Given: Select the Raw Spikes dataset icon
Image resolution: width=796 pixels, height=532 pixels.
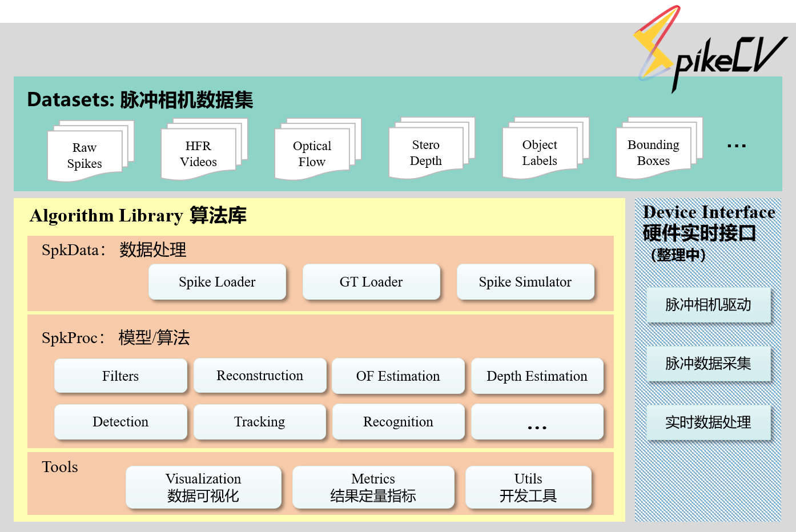Looking at the screenshot, I should click(x=91, y=151).
